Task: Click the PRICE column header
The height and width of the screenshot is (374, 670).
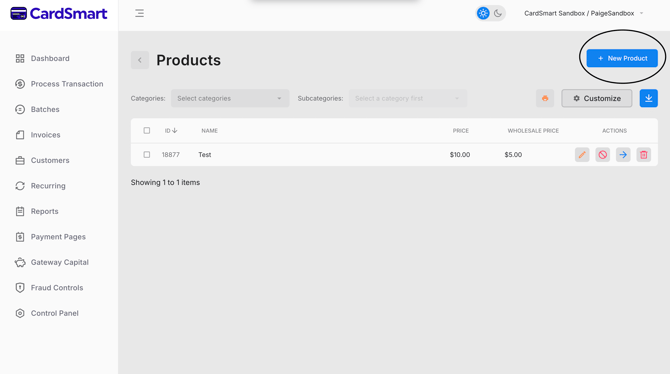Action: click(x=461, y=130)
